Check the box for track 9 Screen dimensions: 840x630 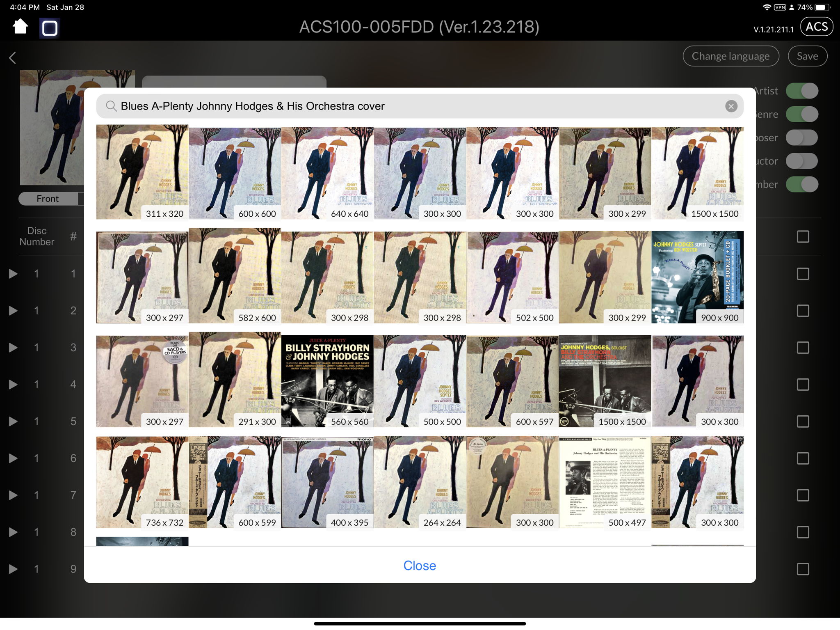click(x=803, y=569)
